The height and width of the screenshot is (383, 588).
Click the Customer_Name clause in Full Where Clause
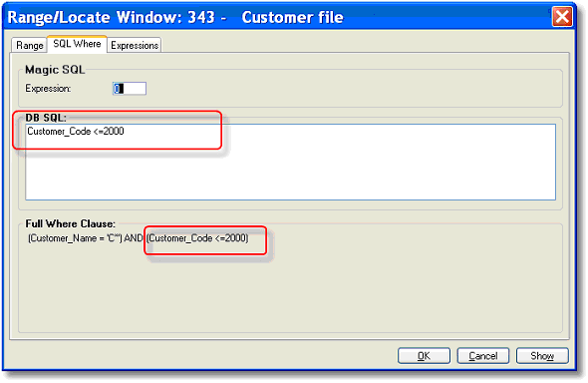tap(75, 238)
